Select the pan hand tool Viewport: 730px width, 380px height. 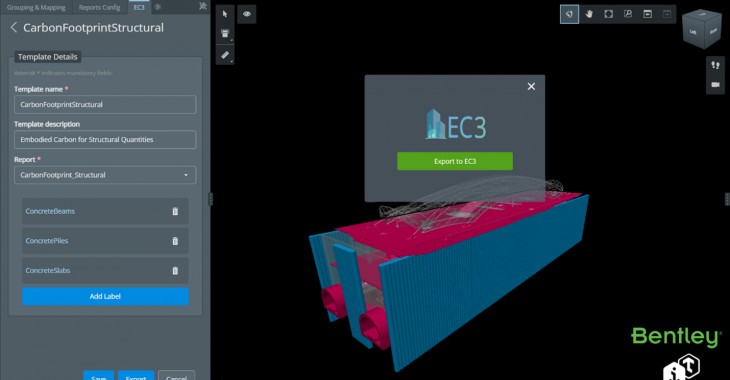589,14
